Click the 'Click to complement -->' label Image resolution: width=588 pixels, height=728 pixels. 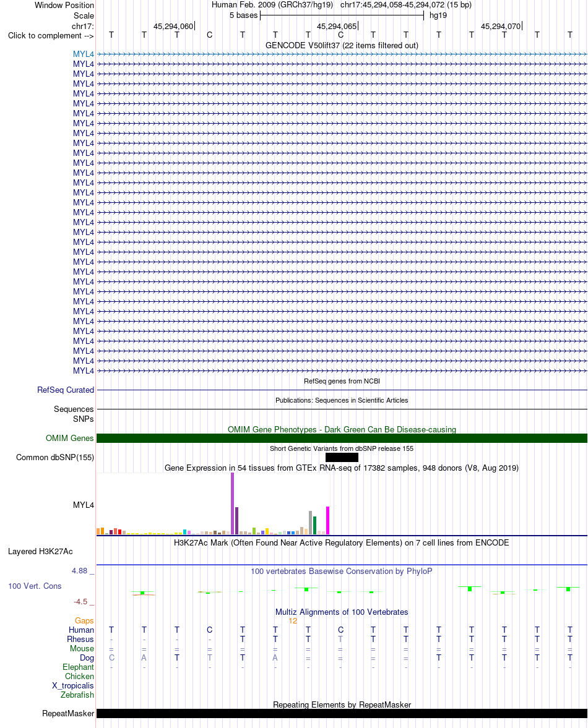(51, 36)
